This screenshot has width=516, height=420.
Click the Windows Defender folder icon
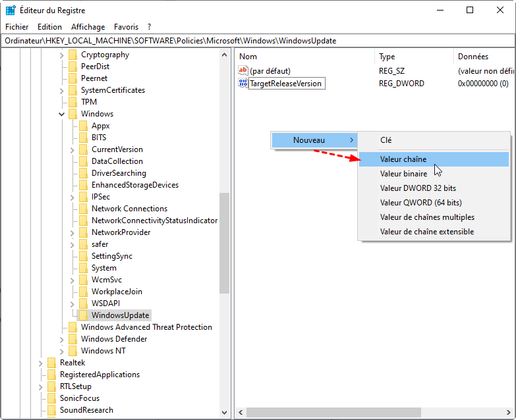(72, 339)
